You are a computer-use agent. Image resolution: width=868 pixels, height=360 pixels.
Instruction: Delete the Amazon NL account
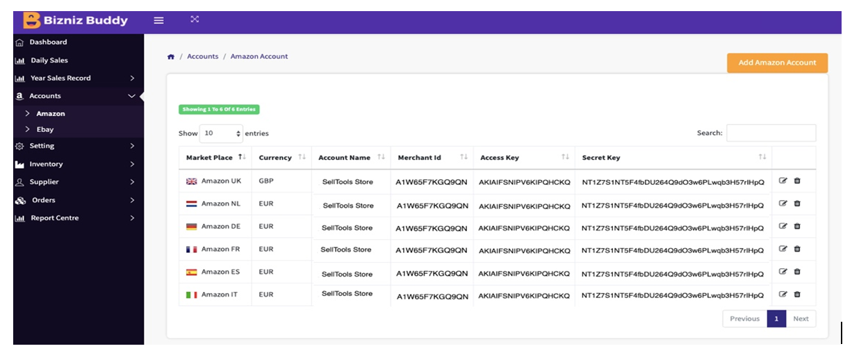pyautogui.click(x=797, y=204)
